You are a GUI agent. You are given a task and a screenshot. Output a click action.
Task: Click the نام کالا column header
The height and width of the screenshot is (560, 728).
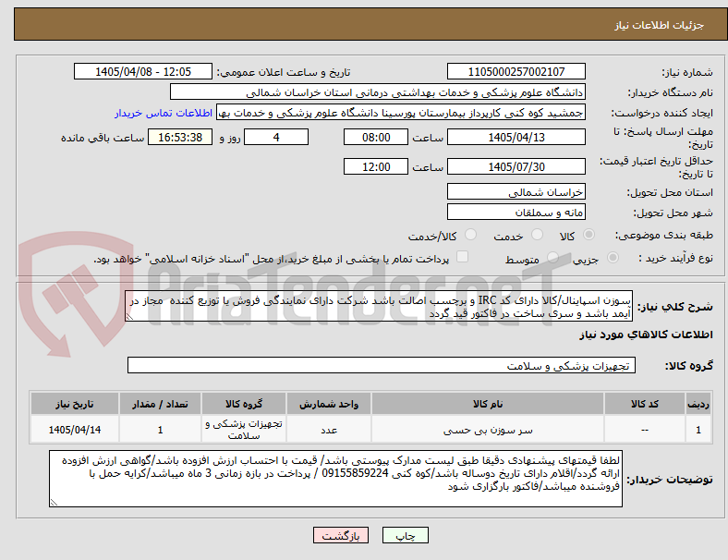(488, 404)
